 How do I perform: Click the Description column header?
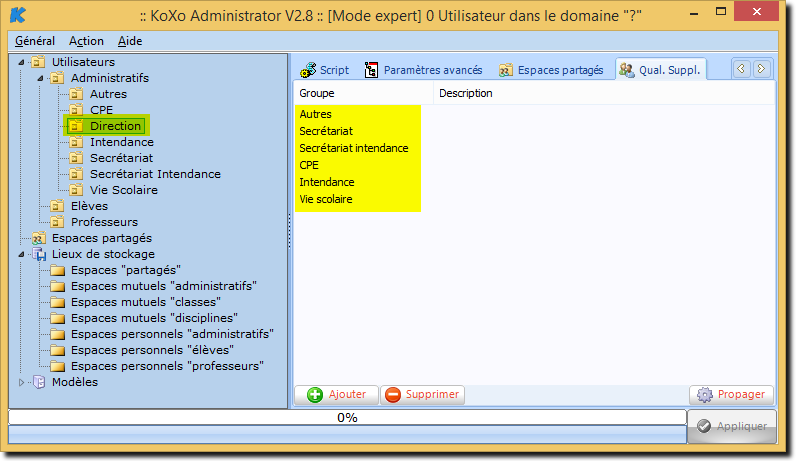(x=604, y=93)
